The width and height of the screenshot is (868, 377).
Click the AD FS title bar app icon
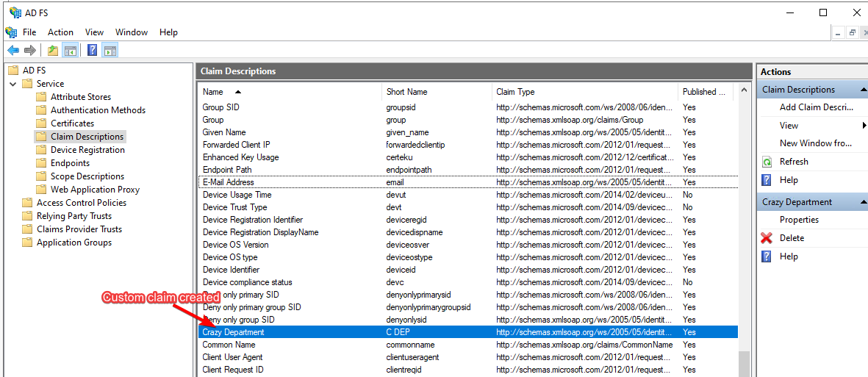[x=15, y=12]
